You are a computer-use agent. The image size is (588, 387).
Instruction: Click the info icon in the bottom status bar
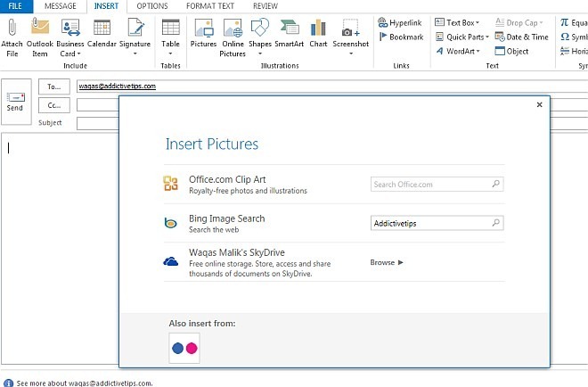[x=8, y=383]
